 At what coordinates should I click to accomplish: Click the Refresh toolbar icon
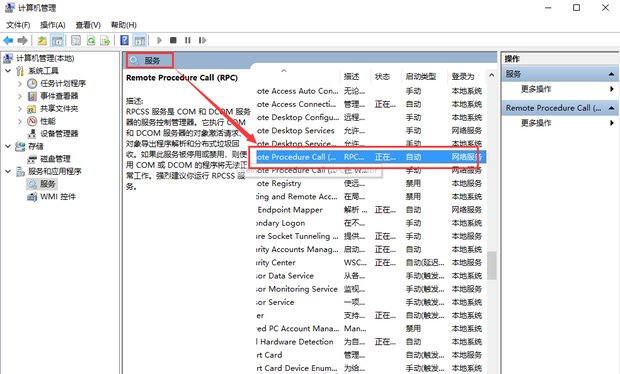[x=91, y=40]
